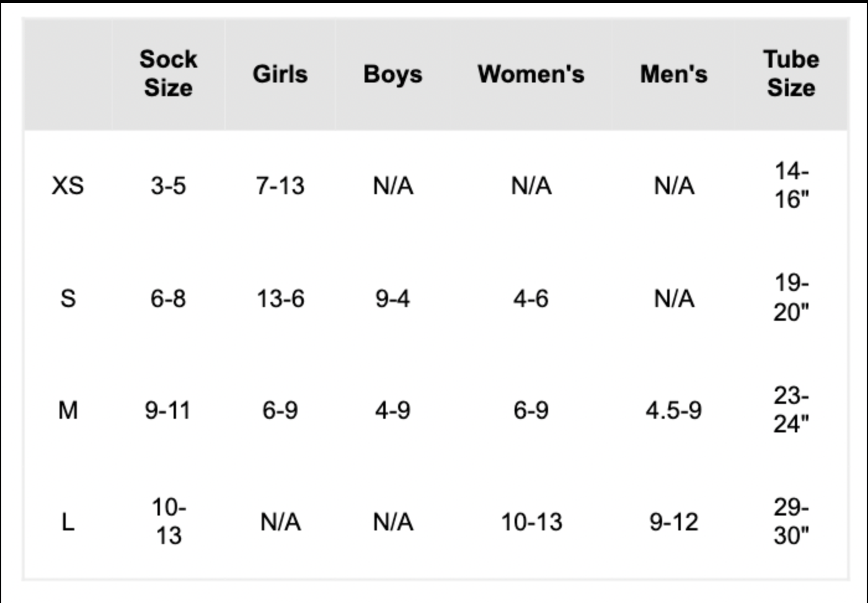Click the 3-5 sock size cell
This screenshot has width=868, height=603.
pos(168,185)
